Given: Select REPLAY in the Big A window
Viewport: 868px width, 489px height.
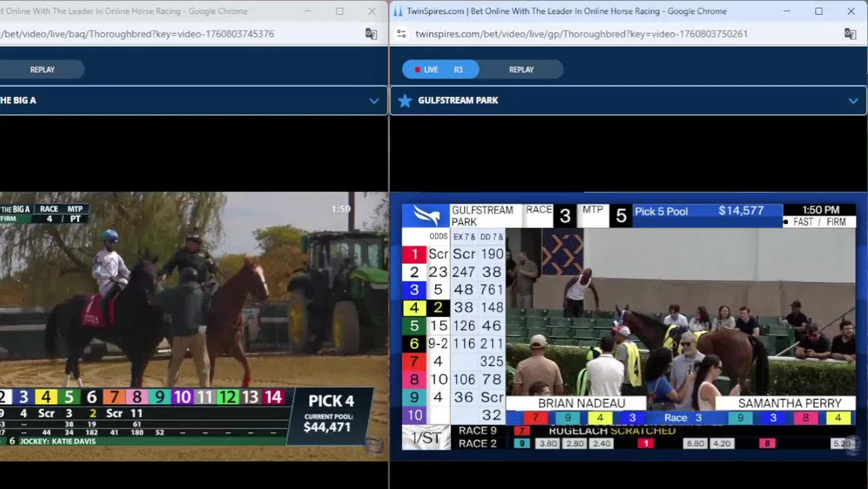Looking at the screenshot, I should [x=42, y=69].
